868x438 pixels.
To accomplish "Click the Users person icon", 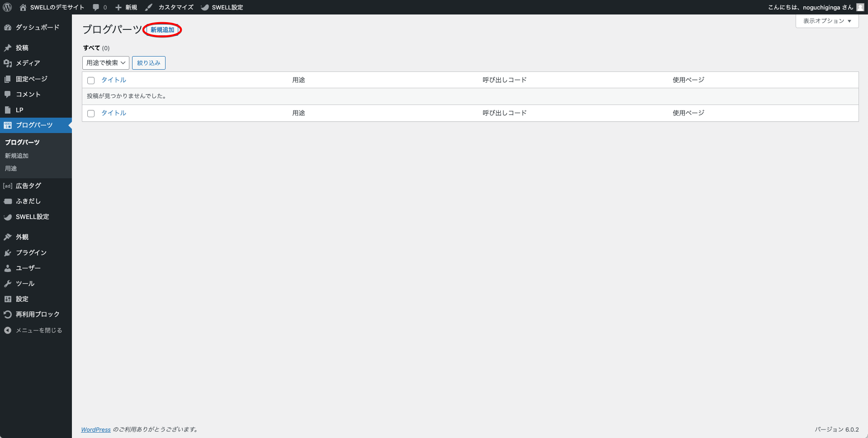I will click(8, 268).
